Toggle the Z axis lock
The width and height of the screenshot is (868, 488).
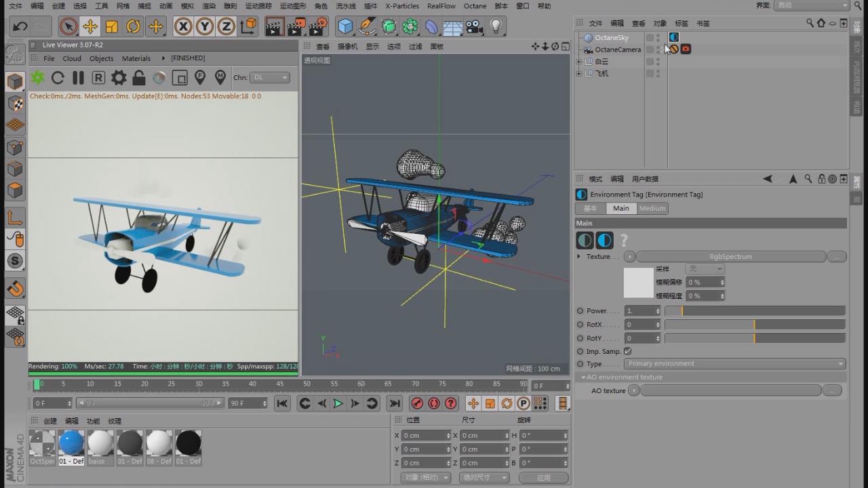(226, 26)
